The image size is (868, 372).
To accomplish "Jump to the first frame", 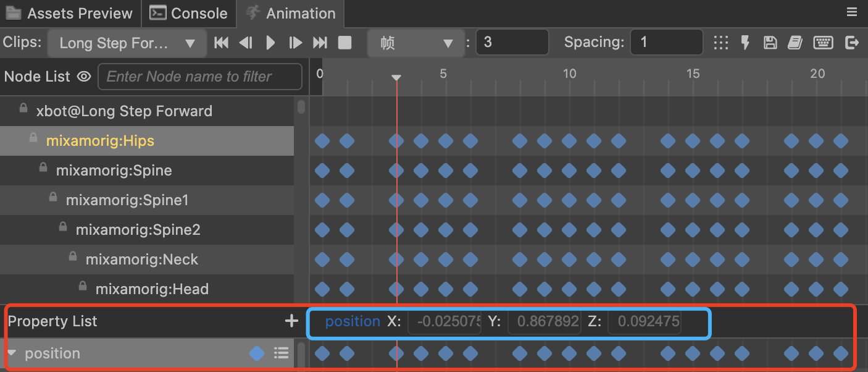I will click(x=221, y=43).
